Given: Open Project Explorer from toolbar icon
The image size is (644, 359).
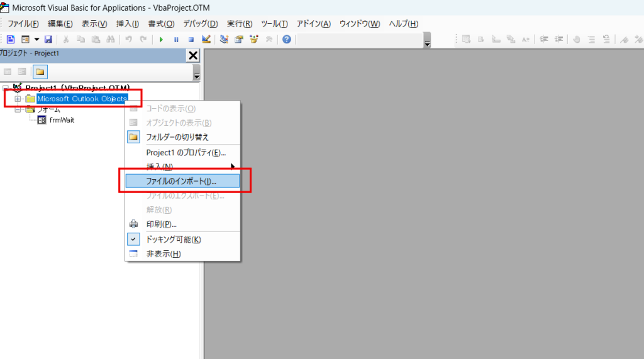Looking at the screenshot, I should click(223, 39).
